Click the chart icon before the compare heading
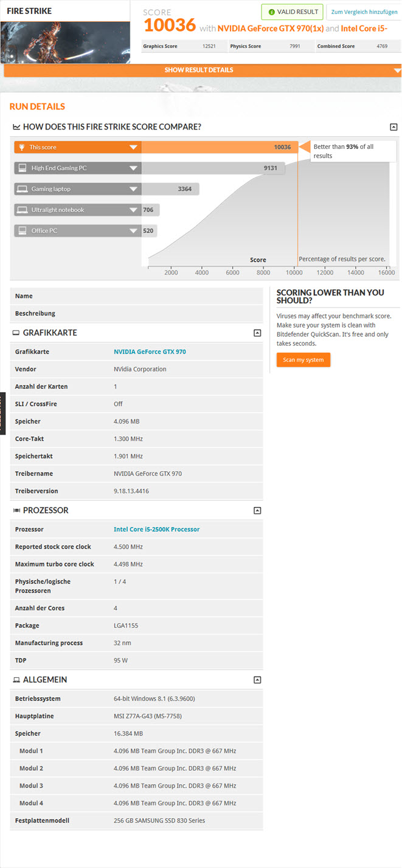Viewport: 402px width, 868px height. pos(16,127)
